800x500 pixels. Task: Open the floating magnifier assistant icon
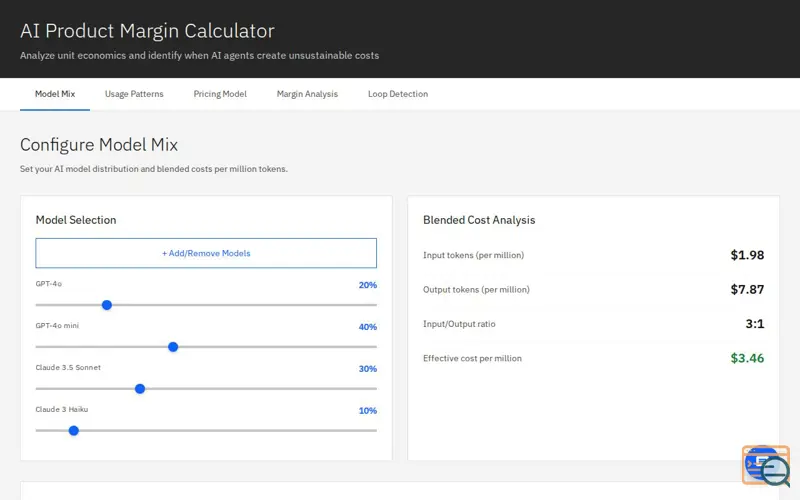click(766, 465)
